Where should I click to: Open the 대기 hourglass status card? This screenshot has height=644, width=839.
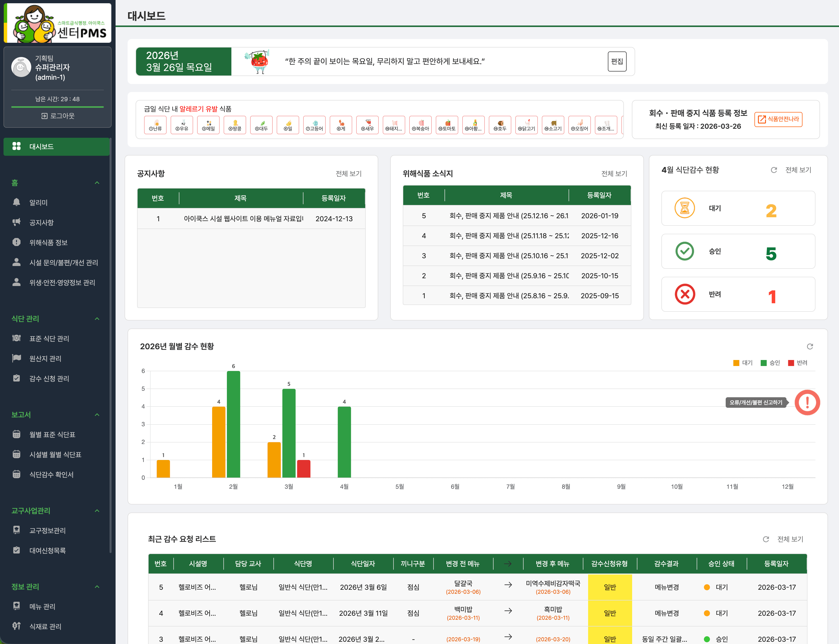coord(738,208)
